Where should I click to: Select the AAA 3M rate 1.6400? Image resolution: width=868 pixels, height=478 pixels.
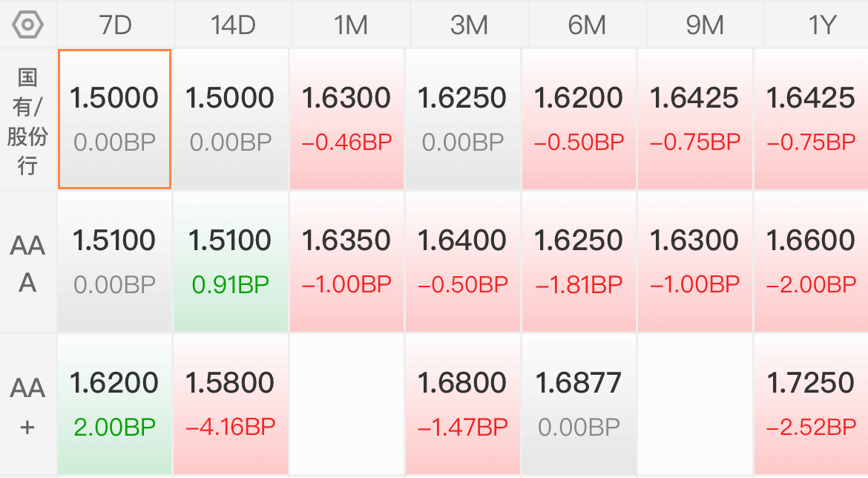(462, 240)
